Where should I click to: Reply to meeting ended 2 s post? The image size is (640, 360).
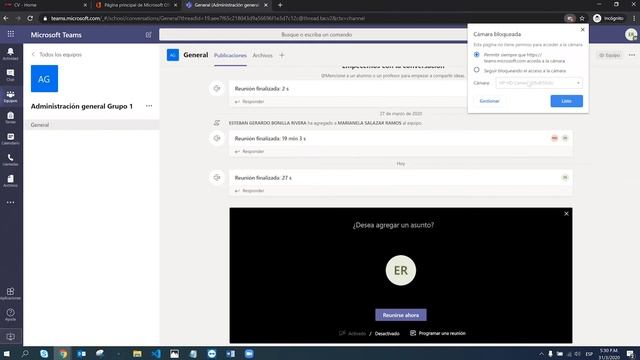250,102
